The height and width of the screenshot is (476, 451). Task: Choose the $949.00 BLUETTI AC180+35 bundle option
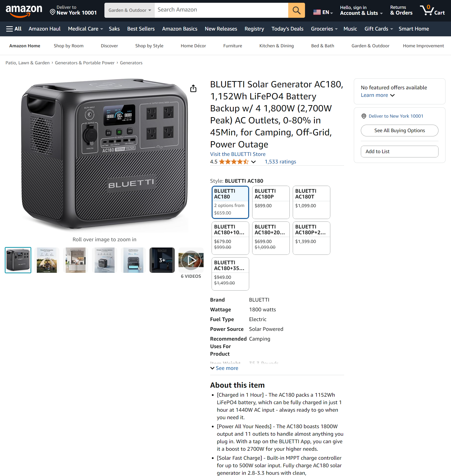coord(230,274)
